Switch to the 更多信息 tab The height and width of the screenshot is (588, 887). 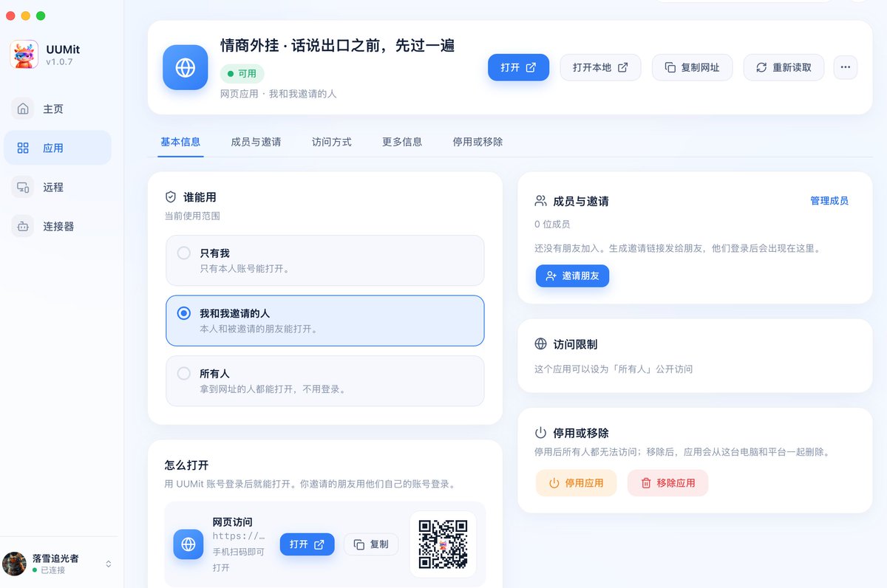click(x=402, y=142)
